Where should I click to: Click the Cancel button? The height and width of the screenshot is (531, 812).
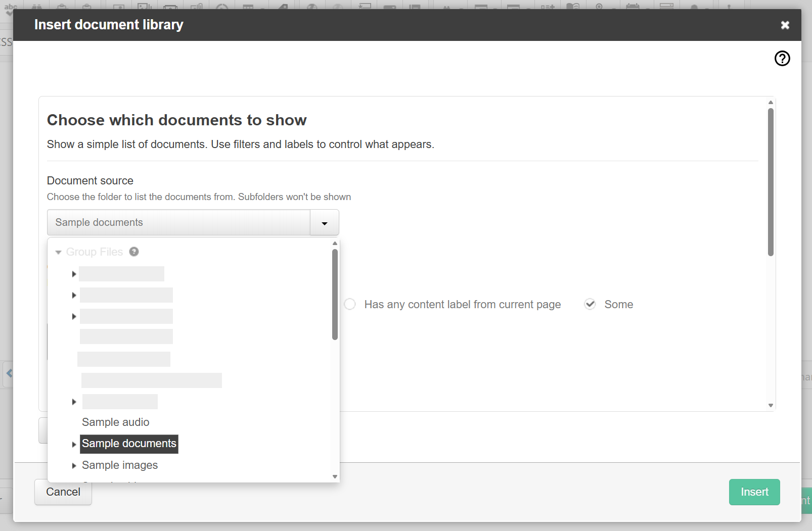coord(63,492)
